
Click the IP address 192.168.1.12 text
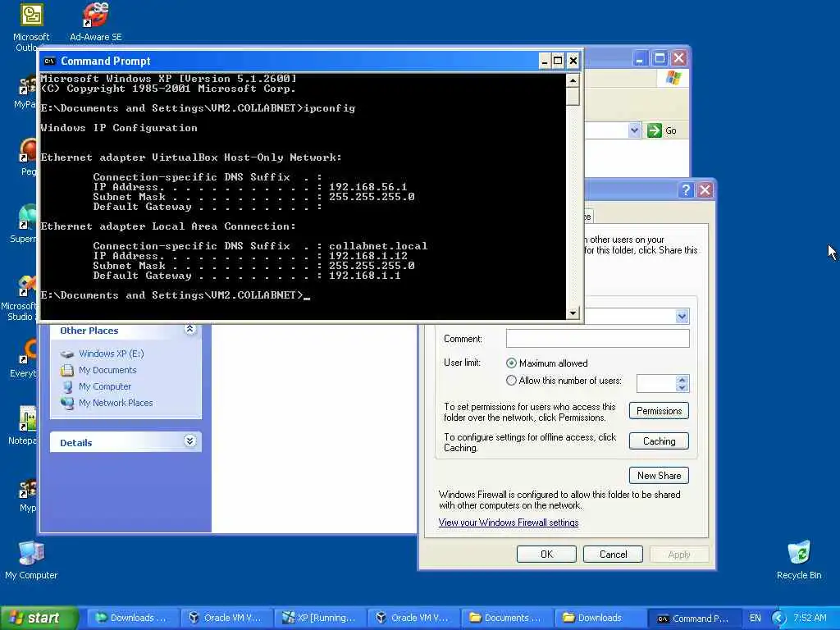click(367, 256)
